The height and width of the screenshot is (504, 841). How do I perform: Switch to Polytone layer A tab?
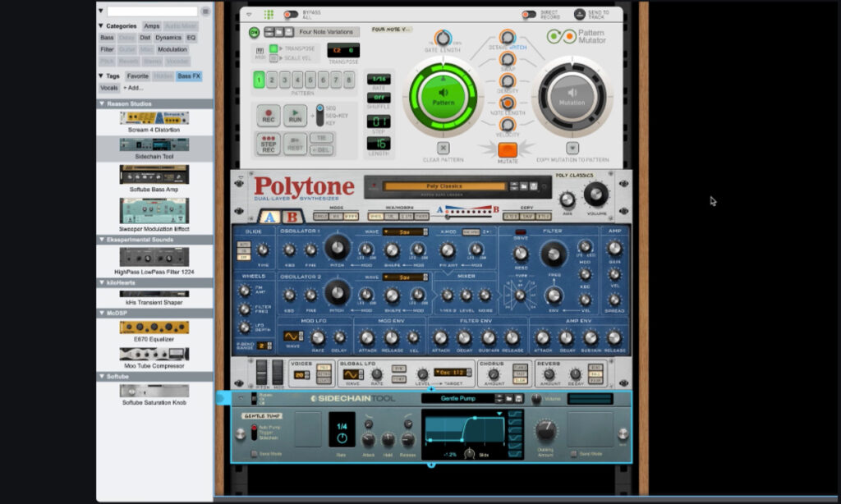tap(269, 217)
